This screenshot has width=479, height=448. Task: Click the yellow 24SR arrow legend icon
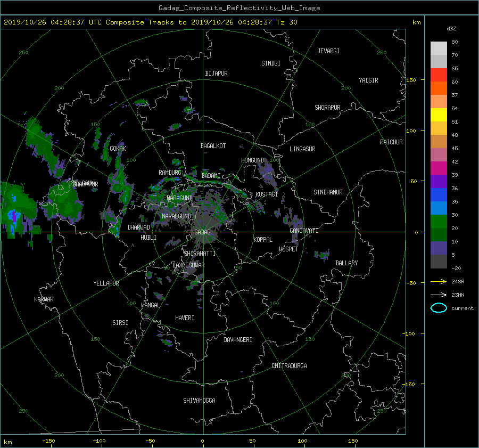click(x=439, y=282)
